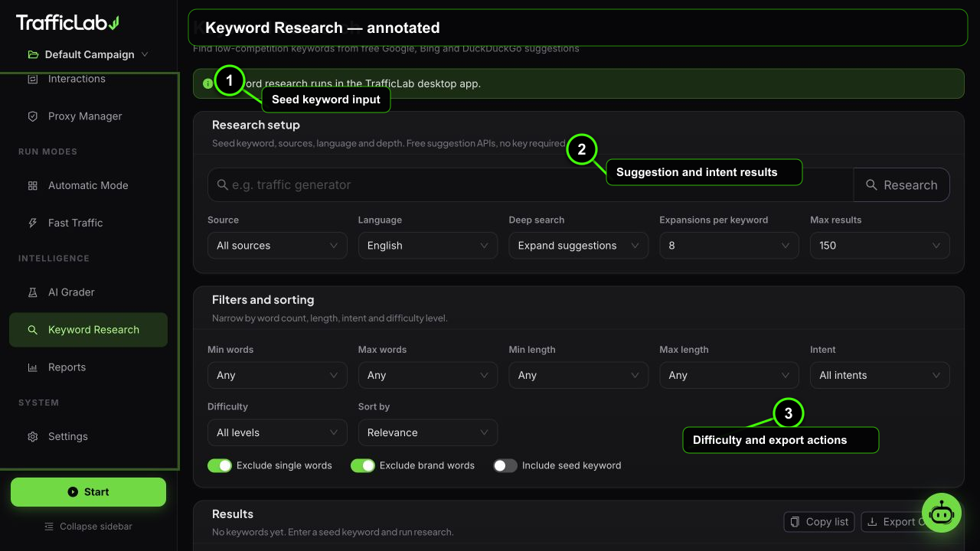The width and height of the screenshot is (980, 551).
Task: Click the Research setup heading
Action: [256, 125]
